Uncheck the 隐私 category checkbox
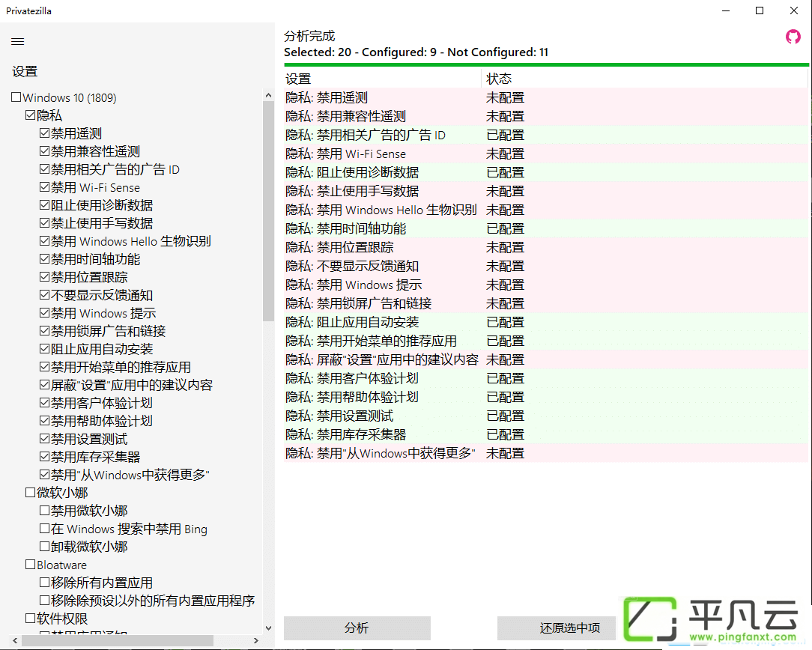 pos(30,115)
